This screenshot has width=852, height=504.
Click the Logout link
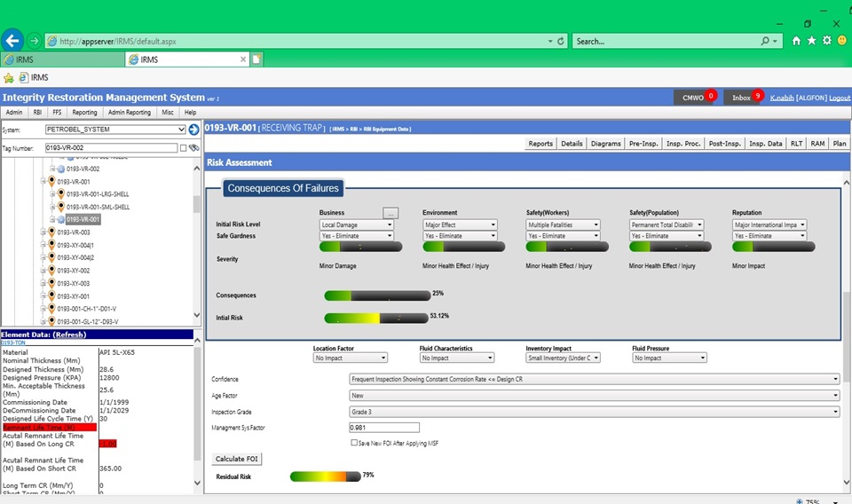pyautogui.click(x=839, y=98)
